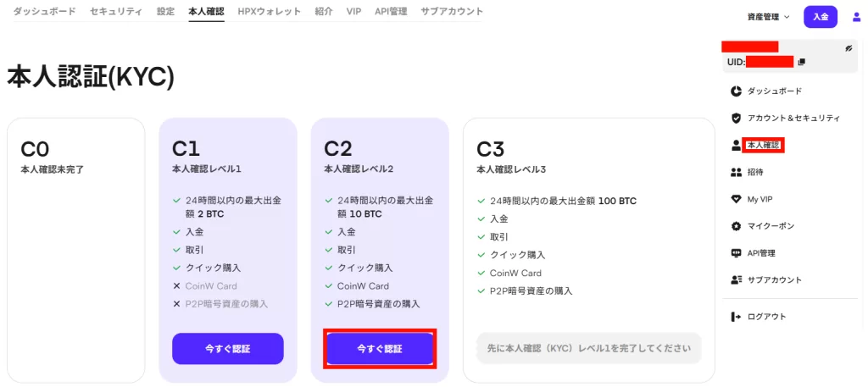Open the セキュリティ tab in top navigation
868x387 pixels.
tap(116, 12)
